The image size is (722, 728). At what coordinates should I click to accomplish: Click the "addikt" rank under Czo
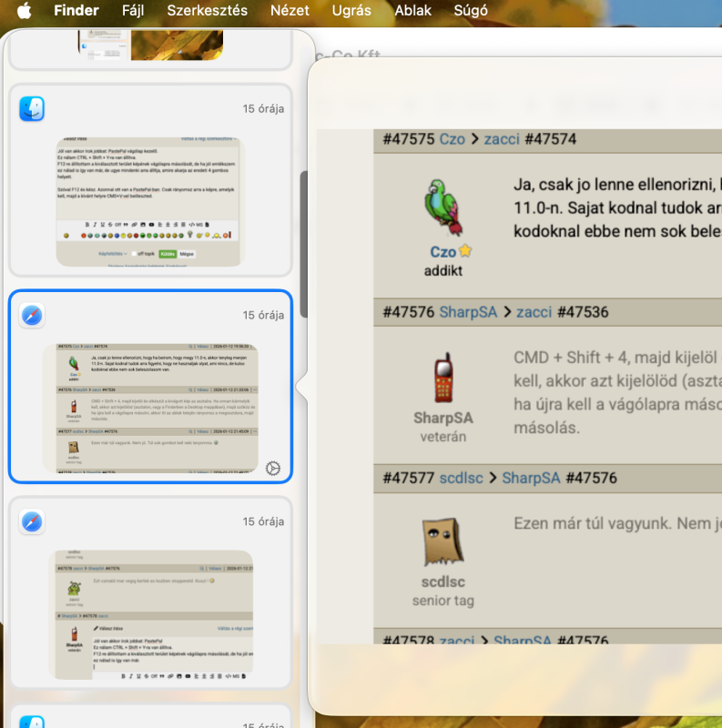442,270
